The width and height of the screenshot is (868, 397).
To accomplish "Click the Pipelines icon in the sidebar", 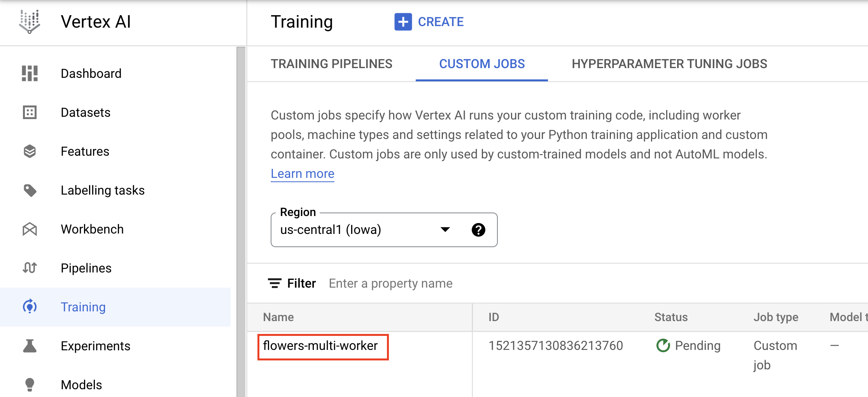I will click(30, 268).
